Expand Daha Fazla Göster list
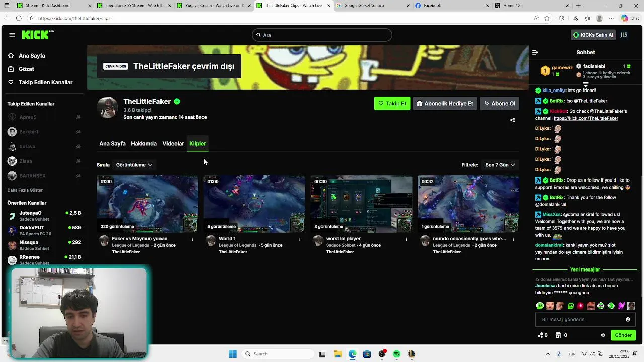Viewport: 644px width, 362px height. [x=25, y=190]
